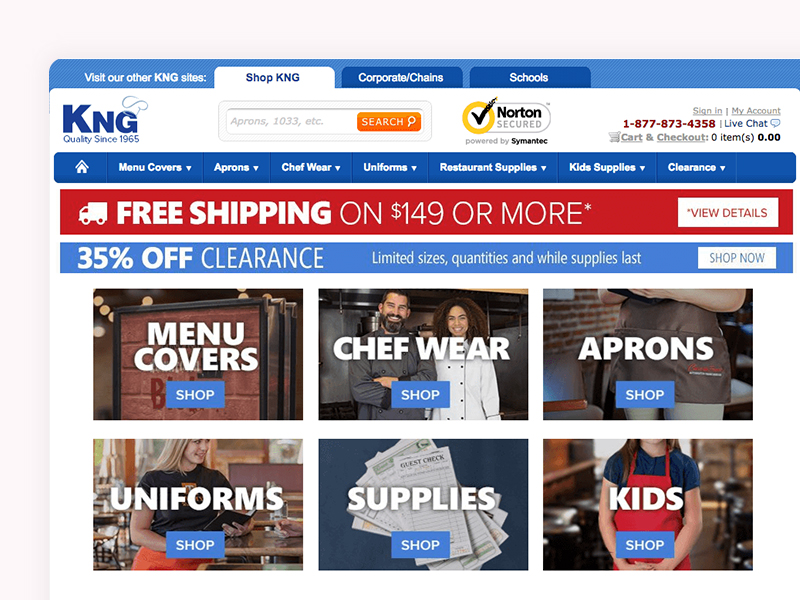
Task: Click the shopping cart icon
Action: point(614,137)
